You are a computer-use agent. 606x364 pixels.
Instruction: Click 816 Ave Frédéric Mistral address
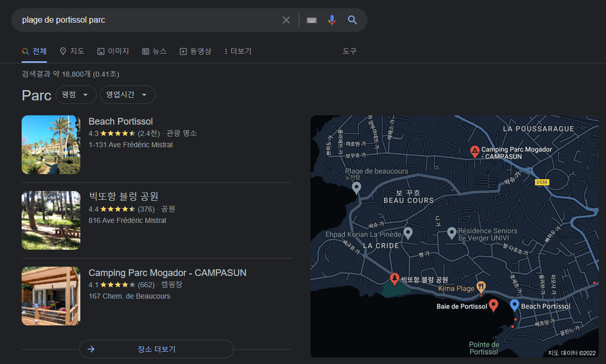click(128, 221)
